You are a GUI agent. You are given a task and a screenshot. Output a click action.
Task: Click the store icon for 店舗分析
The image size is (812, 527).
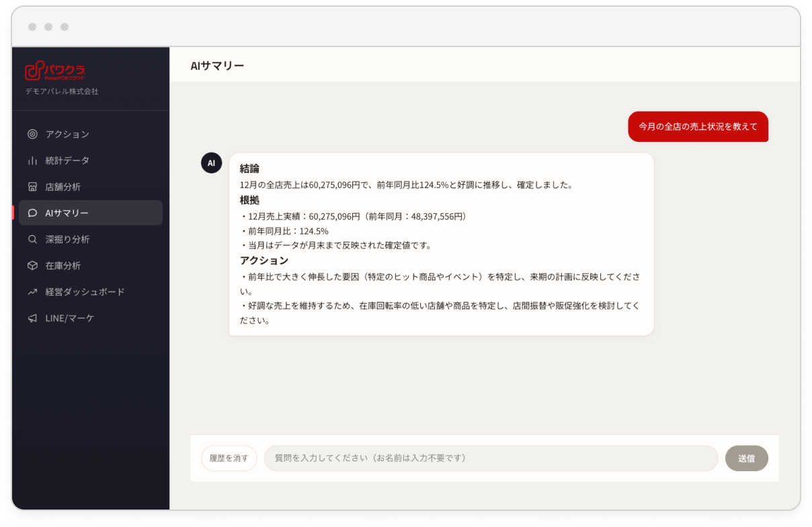click(x=32, y=186)
